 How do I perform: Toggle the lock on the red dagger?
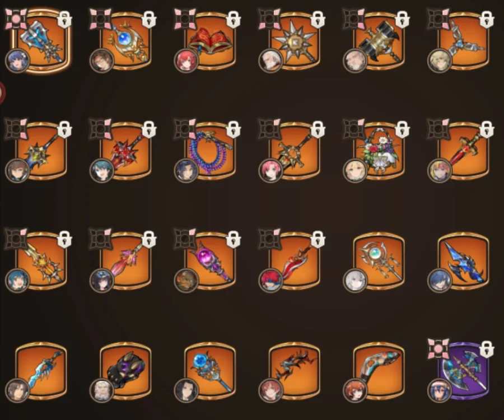487,129
